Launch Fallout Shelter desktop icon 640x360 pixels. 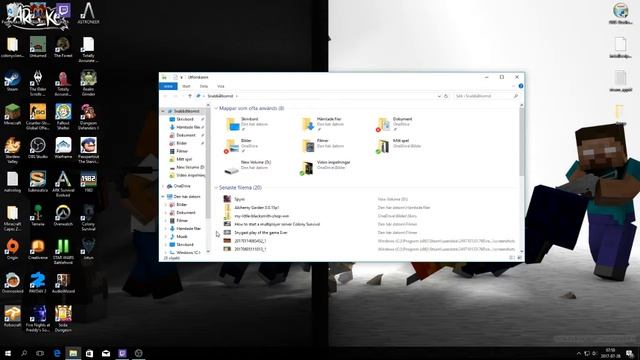pos(63,117)
